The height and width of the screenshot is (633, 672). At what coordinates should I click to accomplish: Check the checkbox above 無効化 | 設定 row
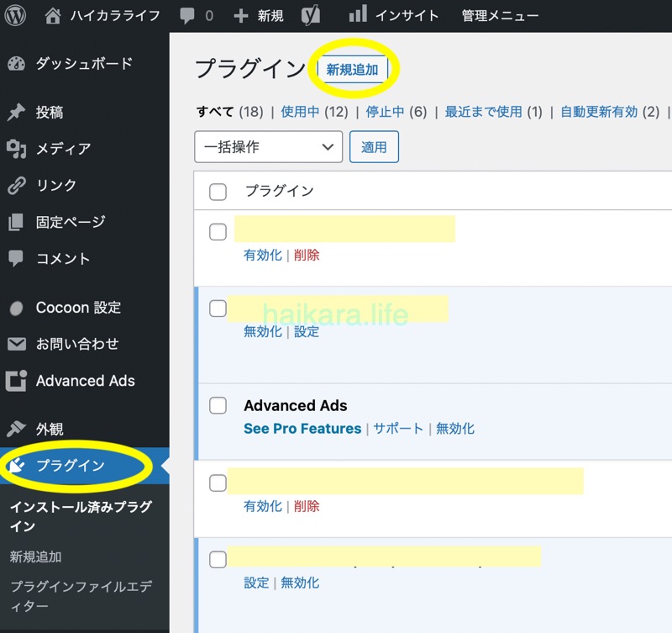point(218,309)
